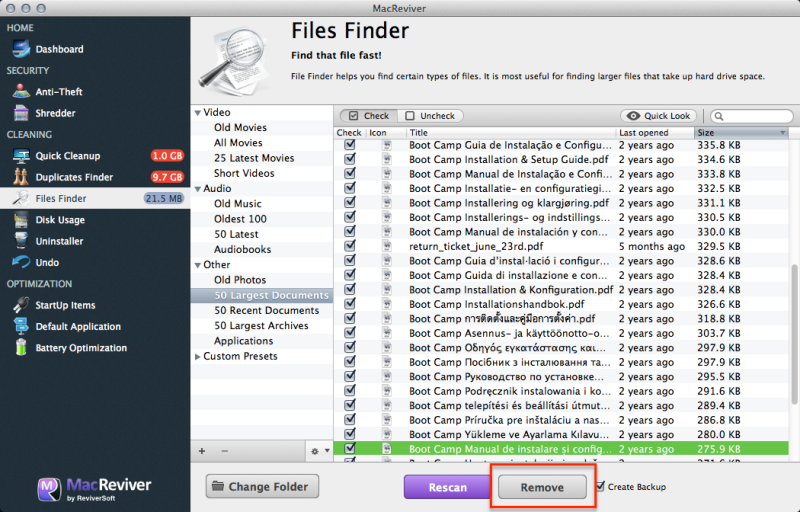Click the 21.5 MB Files Finder badge
This screenshot has height=512, width=800.
pyautogui.click(x=163, y=198)
